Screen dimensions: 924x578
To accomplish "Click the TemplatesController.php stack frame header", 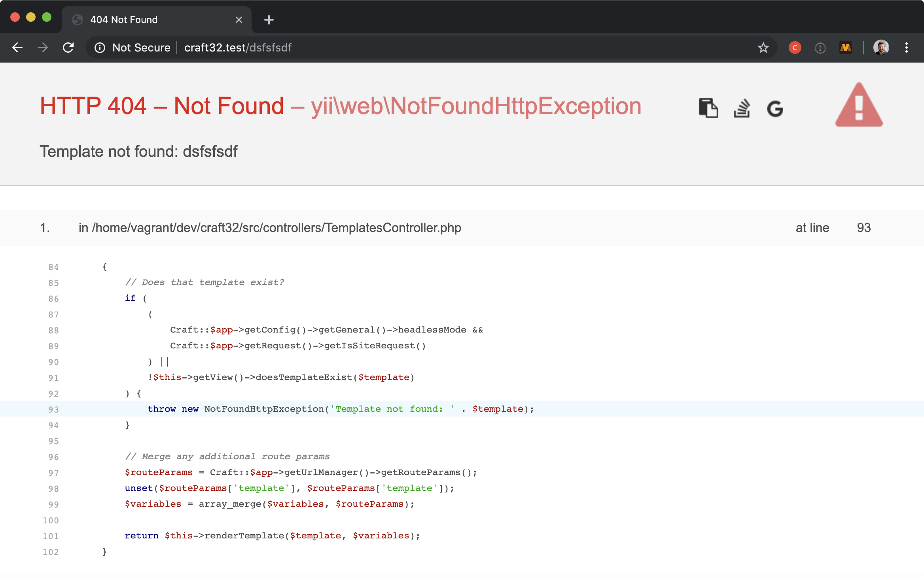I will (462, 228).
